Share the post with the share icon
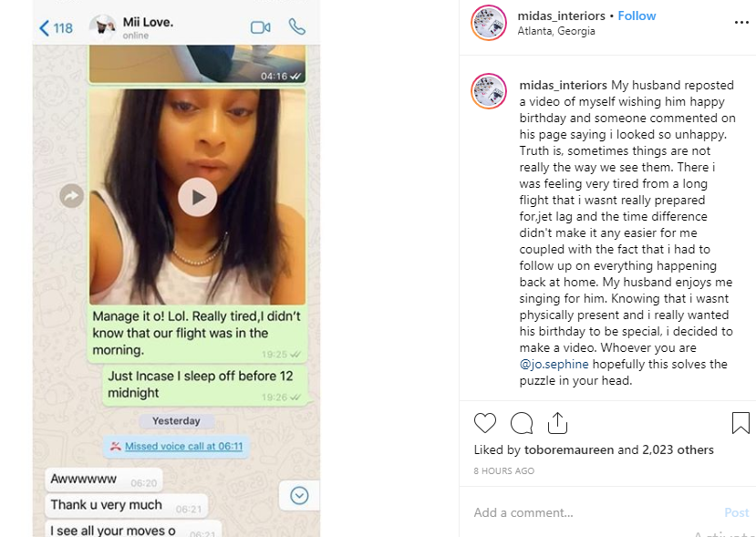756x537 pixels. pos(557,423)
